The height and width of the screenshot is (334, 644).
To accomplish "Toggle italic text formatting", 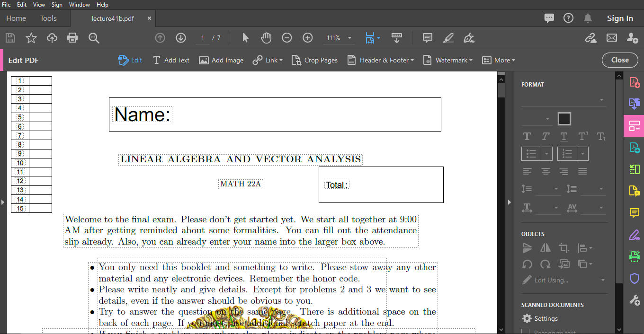I will (546, 136).
